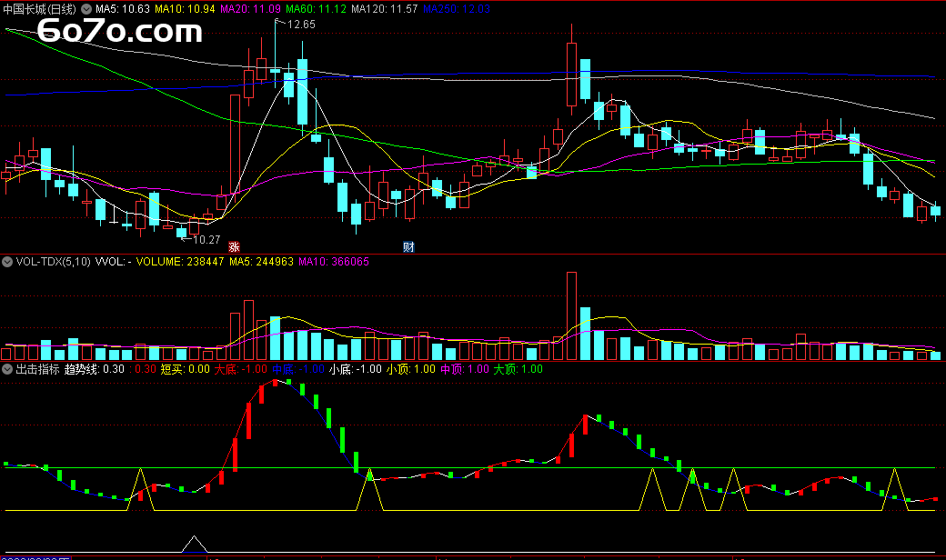The image size is (946, 560).
Task: Click the 短买: 0.00 readout
Action: (x=186, y=369)
